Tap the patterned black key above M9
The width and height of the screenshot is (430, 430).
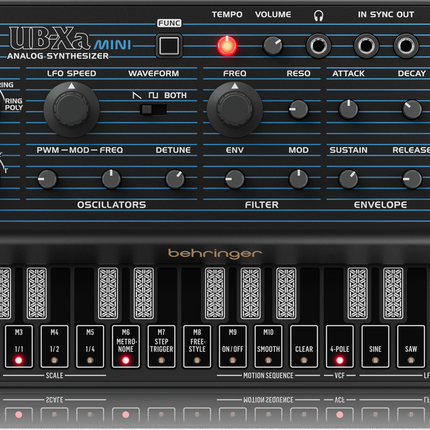click(x=215, y=293)
